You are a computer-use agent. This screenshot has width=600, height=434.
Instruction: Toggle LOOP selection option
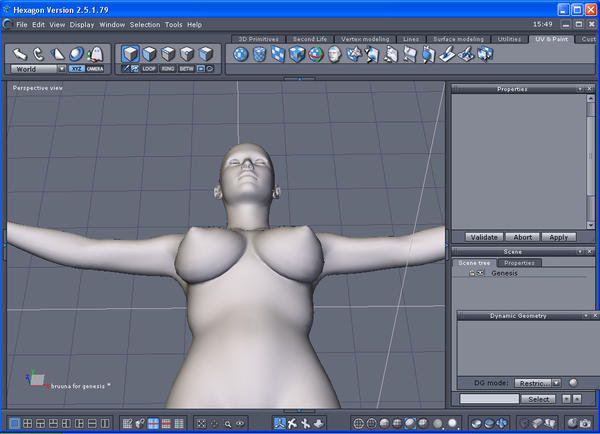coord(149,69)
